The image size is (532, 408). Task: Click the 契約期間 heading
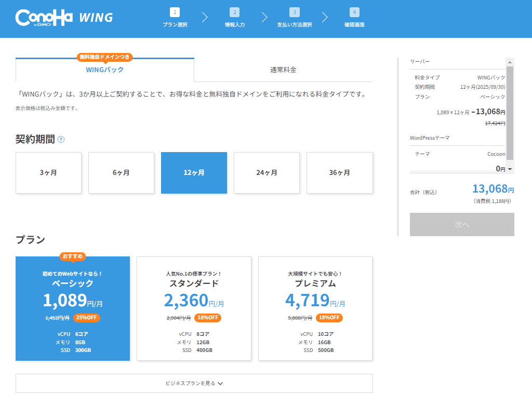[x=35, y=139]
